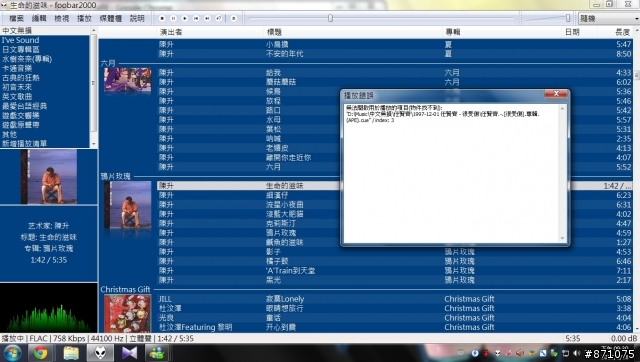Select the 古典的狂熱 playlist
Image resolution: width=640 pixels, height=362 pixels.
pos(45,78)
